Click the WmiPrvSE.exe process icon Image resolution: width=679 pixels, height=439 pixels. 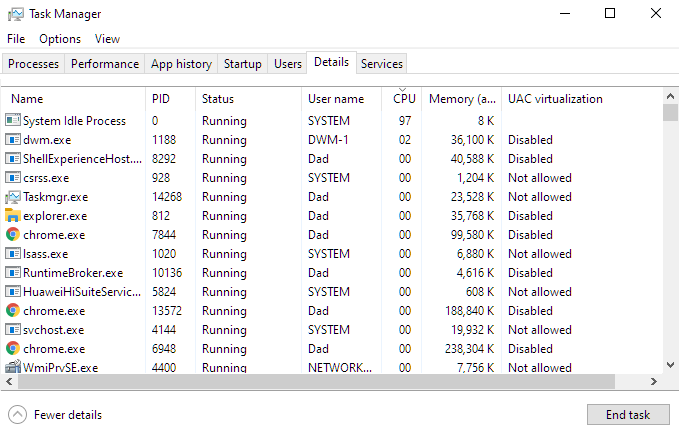click(x=13, y=368)
